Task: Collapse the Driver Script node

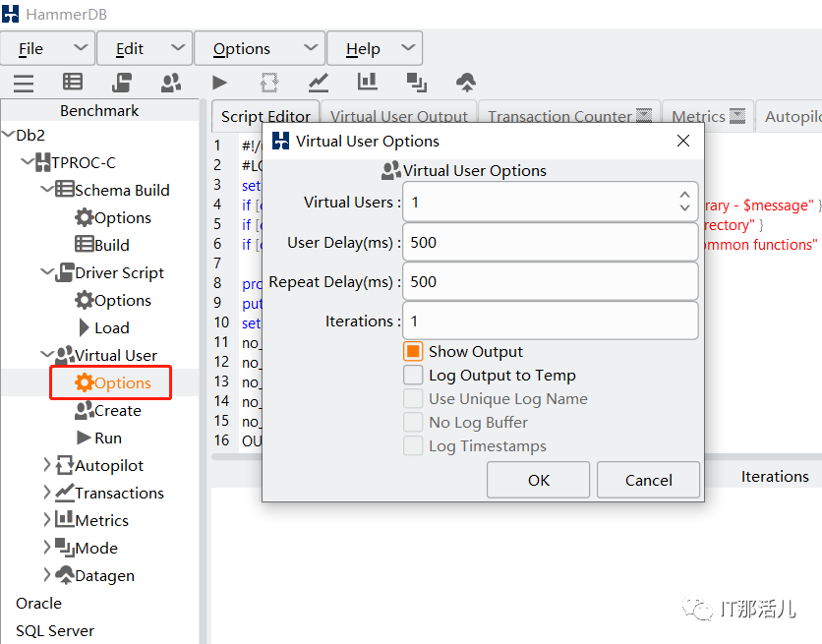Action: pyautogui.click(x=47, y=272)
